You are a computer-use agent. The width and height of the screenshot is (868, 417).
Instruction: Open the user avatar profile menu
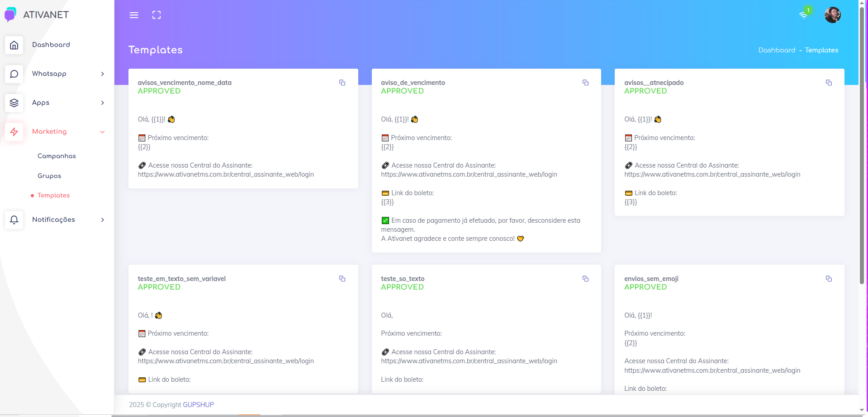pos(832,15)
